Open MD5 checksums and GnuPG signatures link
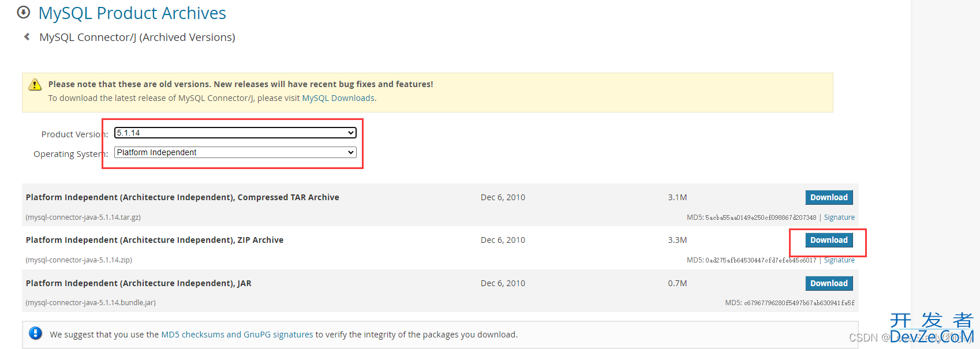The height and width of the screenshot is (349, 980). click(x=237, y=335)
